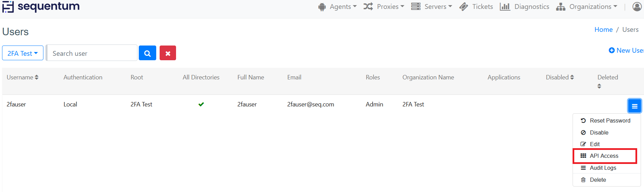Choose Reset Password in the context menu

coord(610,120)
